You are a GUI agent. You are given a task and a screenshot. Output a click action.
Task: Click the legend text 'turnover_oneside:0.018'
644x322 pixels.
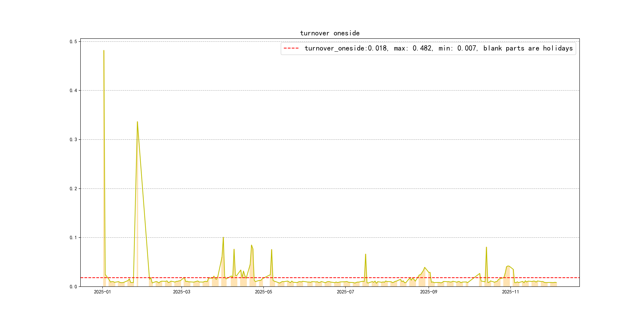click(346, 48)
